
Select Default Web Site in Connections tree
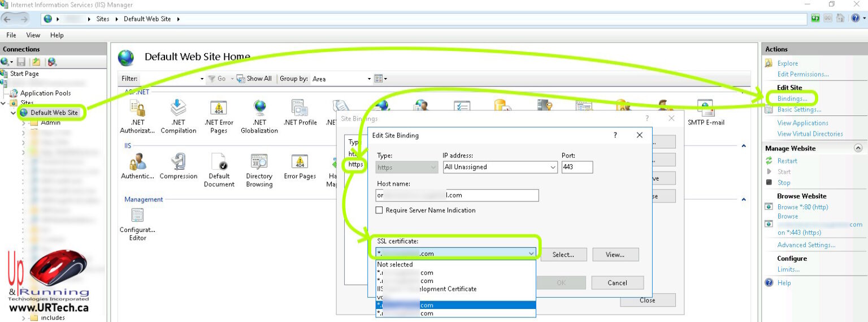click(54, 113)
